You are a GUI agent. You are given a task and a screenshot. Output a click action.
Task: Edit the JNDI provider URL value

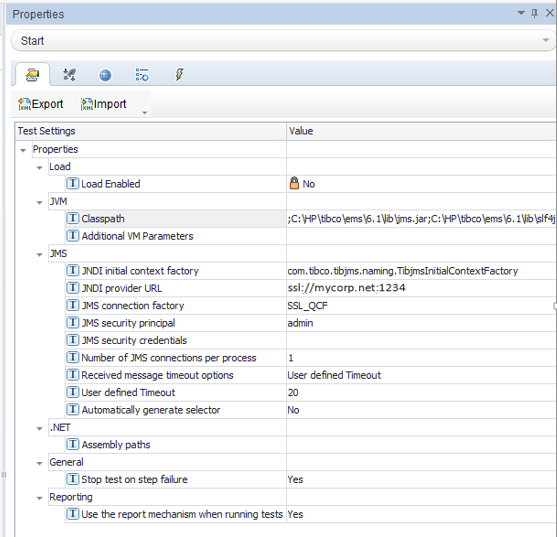click(x=421, y=288)
